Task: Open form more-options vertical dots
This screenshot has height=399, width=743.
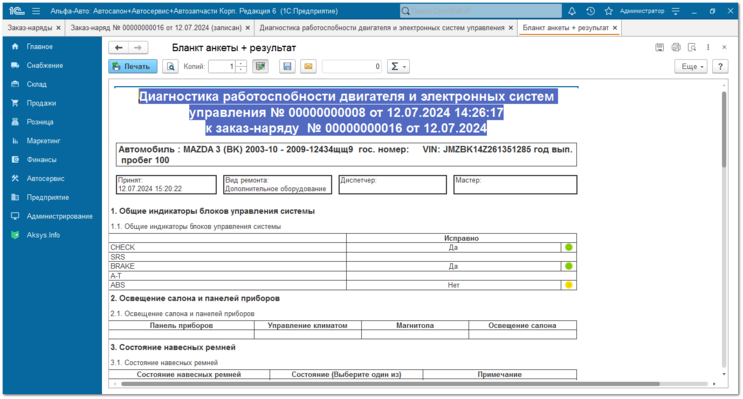Action: [708, 47]
